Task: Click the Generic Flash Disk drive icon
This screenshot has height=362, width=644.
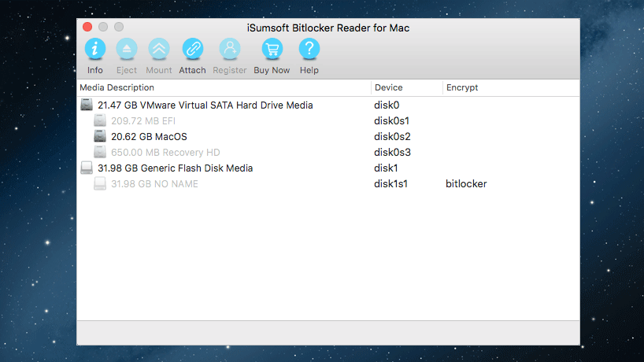Action: 87,168
